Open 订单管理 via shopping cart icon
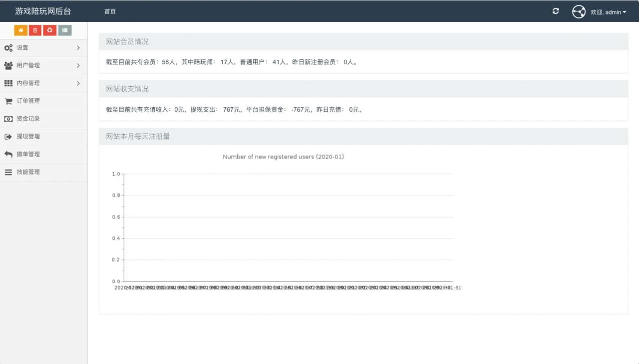The height and width of the screenshot is (364, 639). pos(8,101)
